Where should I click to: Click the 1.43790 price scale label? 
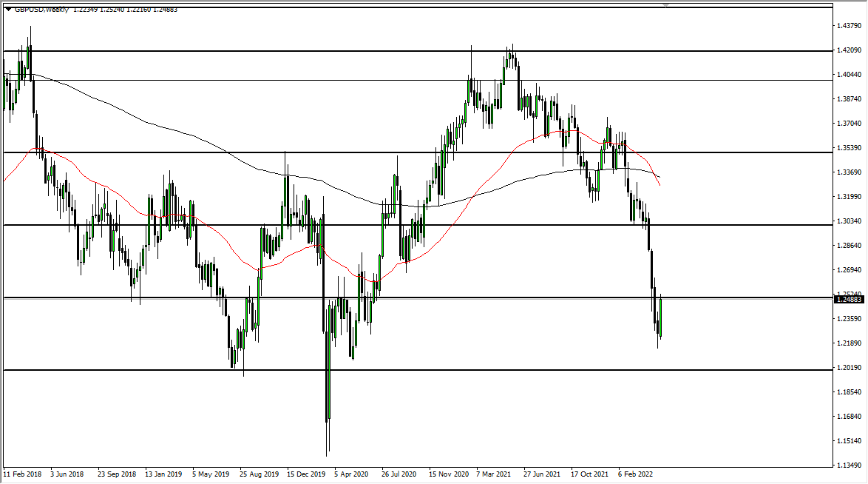pyautogui.click(x=849, y=24)
